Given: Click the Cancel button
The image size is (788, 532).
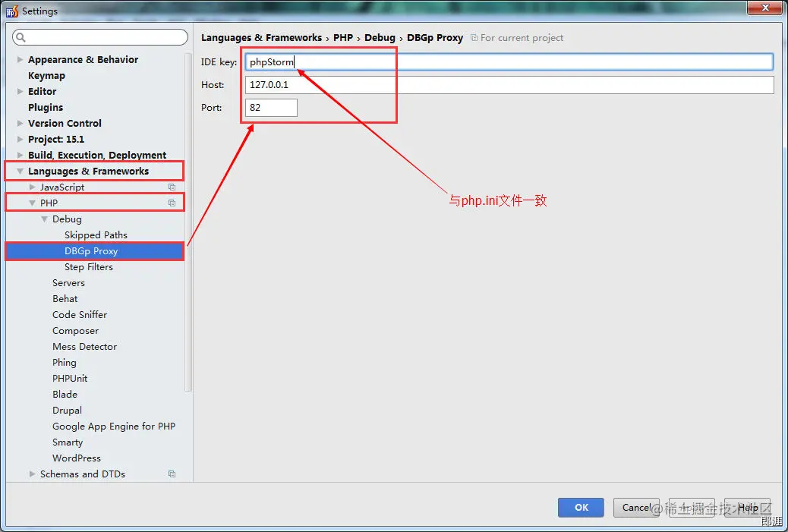Looking at the screenshot, I should pyautogui.click(x=636, y=508).
